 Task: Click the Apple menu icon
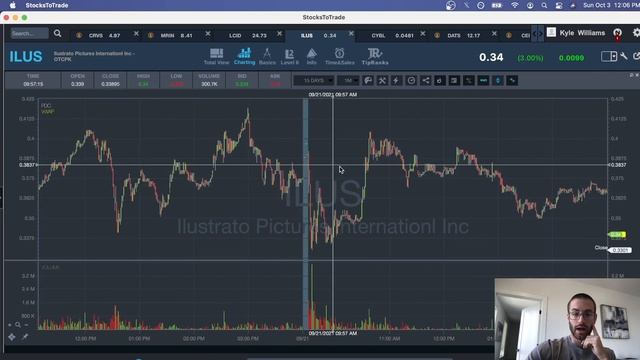pyautogui.click(x=13, y=5)
